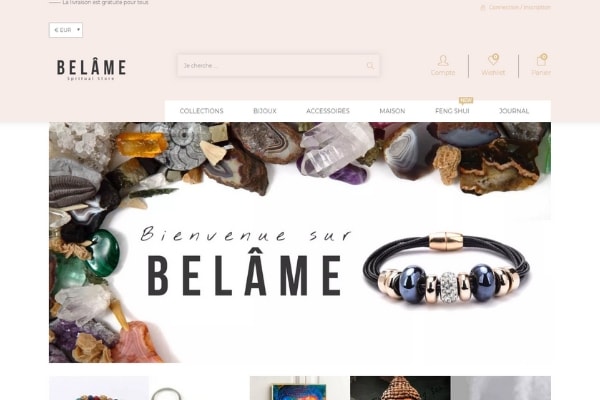Open the Collections menu
The height and width of the screenshot is (400, 600).
click(202, 111)
